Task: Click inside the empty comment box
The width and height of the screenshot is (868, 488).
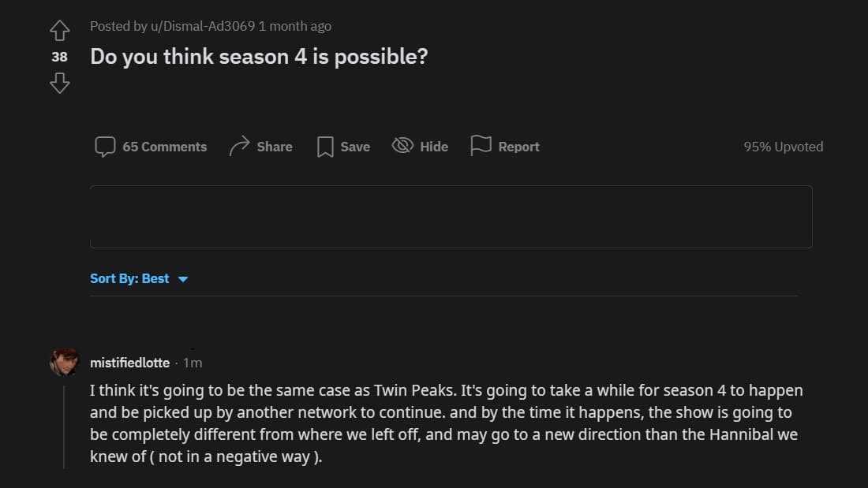Action: point(451,217)
